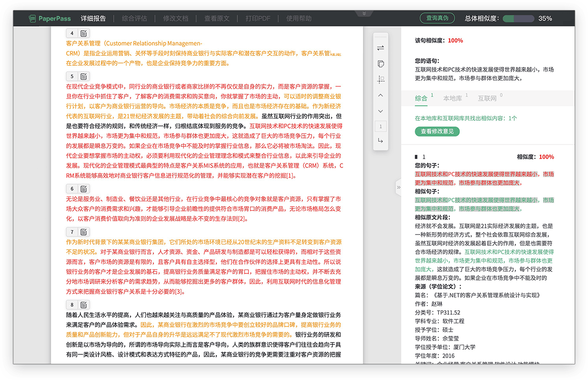Click the paragraph number 7 label
588x380 pixels.
pyautogui.click(x=72, y=232)
